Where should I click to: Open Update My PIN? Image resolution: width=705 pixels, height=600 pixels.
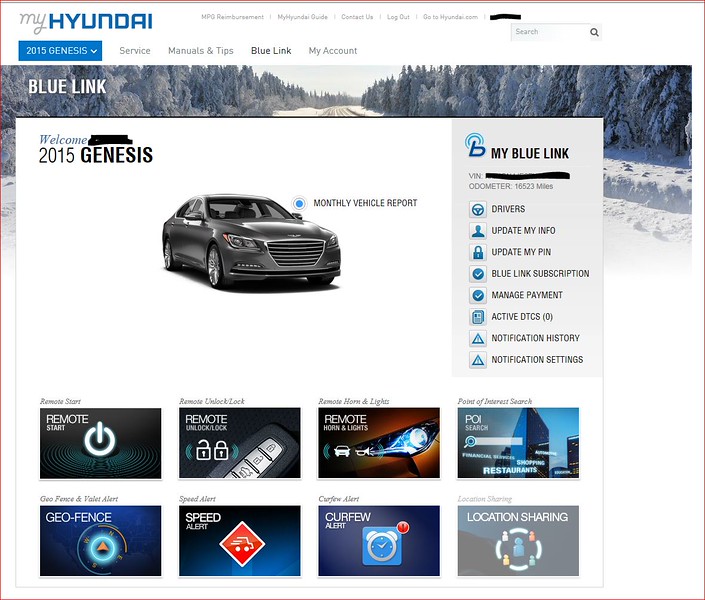(x=521, y=252)
